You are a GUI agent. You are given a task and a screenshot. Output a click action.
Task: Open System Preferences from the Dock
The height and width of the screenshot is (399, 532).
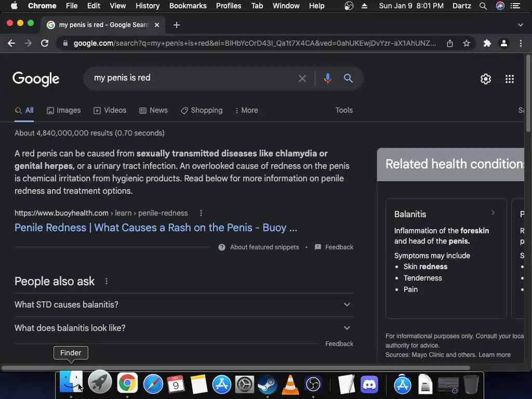point(245,384)
